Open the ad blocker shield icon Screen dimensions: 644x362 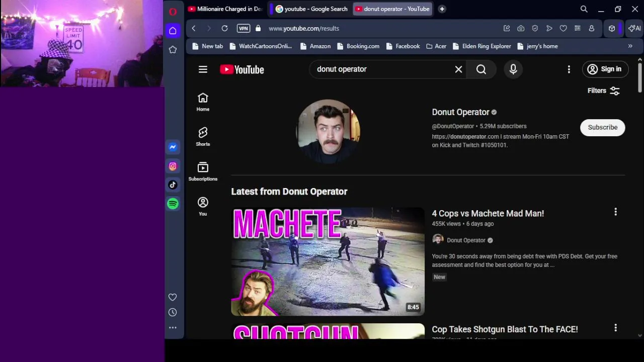click(x=535, y=29)
